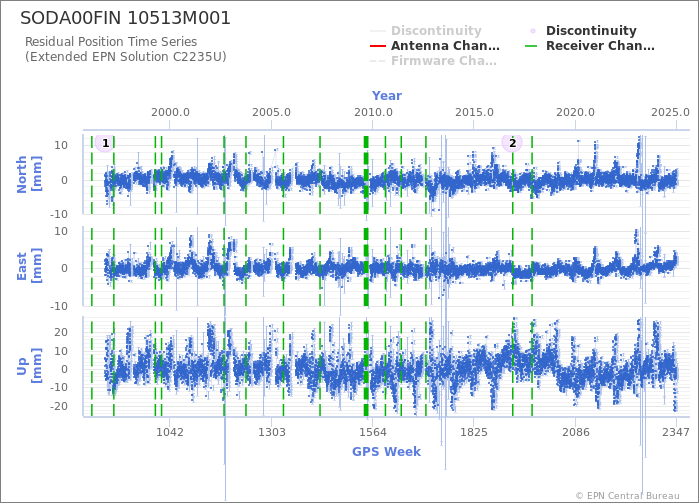
Task: Click the 2015.0 year tick label
Action: coord(474,112)
